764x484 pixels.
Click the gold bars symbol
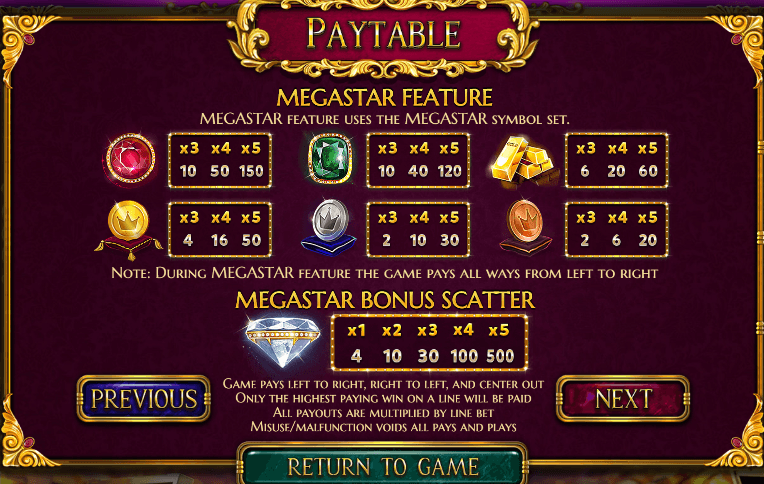(x=524, y=161)
